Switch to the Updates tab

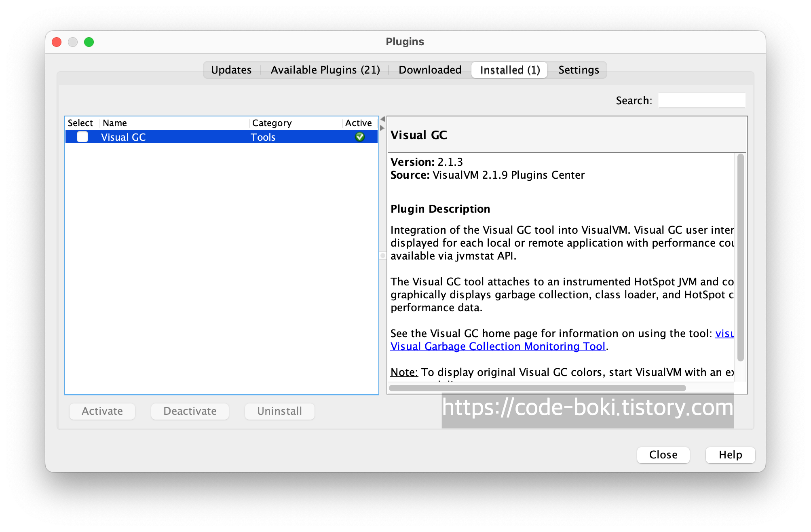(231, 70)
